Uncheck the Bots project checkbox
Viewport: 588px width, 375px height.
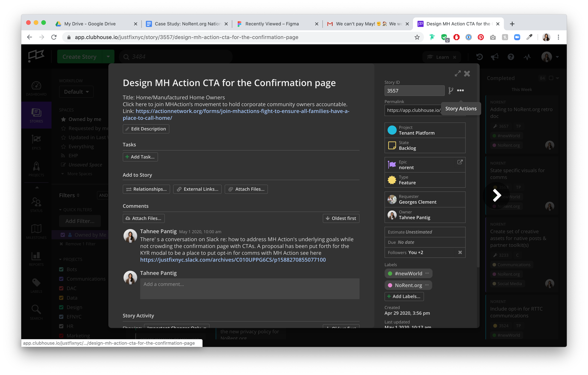pos(61,269)
